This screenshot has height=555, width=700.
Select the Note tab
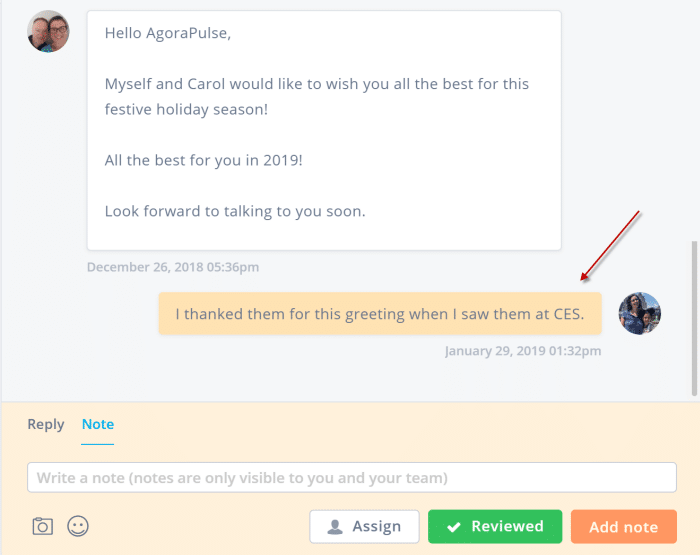(98, 424)
